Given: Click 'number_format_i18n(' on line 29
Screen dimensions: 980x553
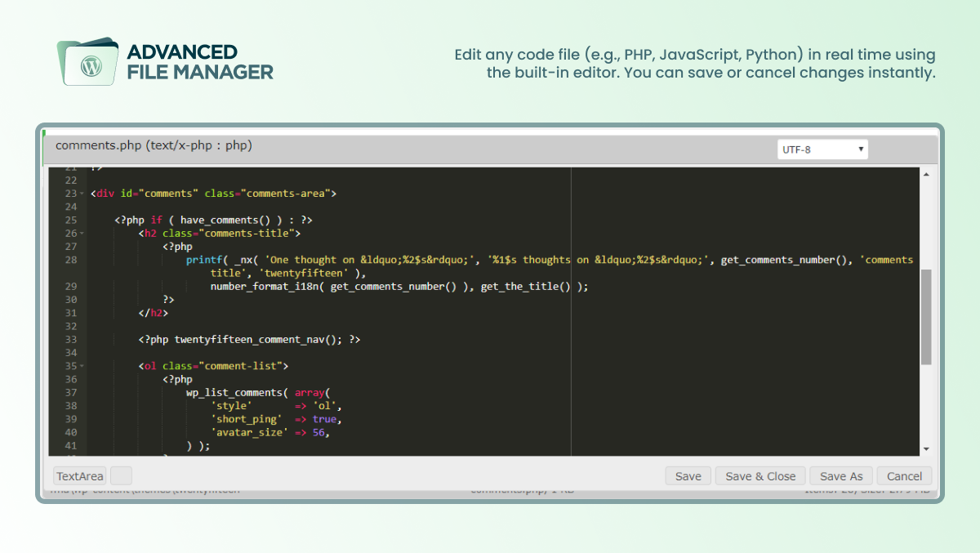Looking at the screenshot, I should click(267, 287).
